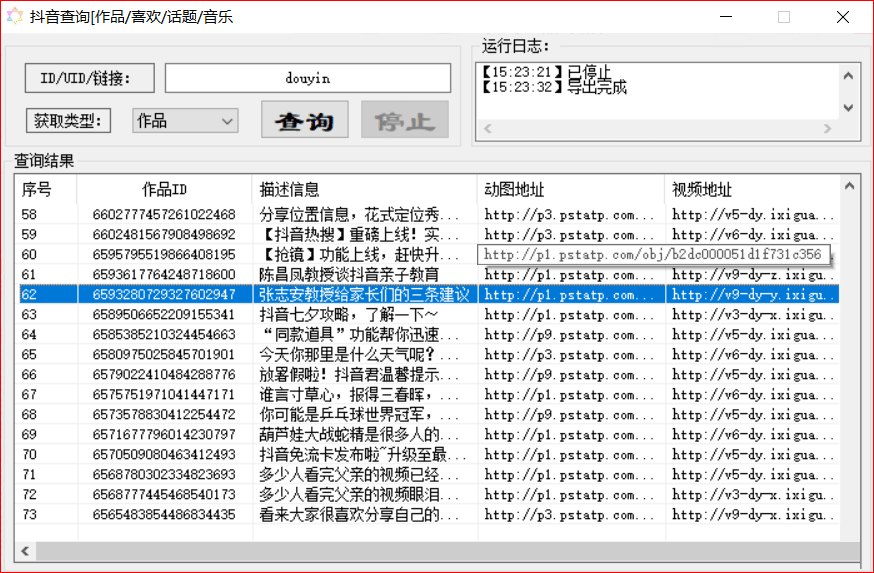The height and width of the screenshot is (573, 874).
Task: Select row 61 陈昌凤教授谈抖音亲子教育
Action: coord(429,274)
